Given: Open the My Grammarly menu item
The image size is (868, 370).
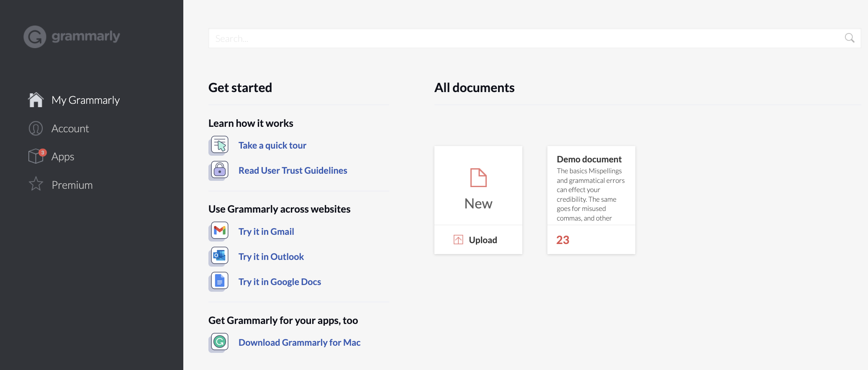Looking at the screenshot, I should coord(85,100).
